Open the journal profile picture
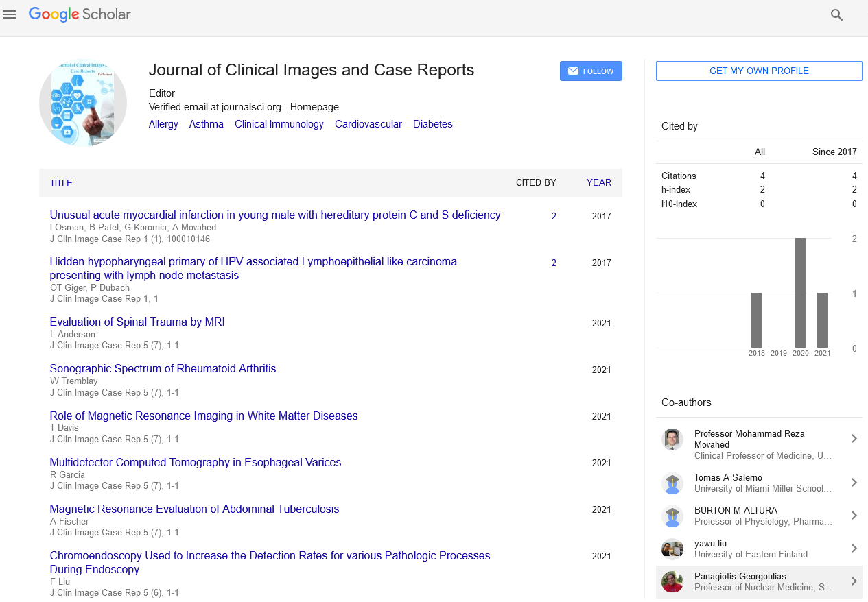868x602 pixels. tap(83, 104)
